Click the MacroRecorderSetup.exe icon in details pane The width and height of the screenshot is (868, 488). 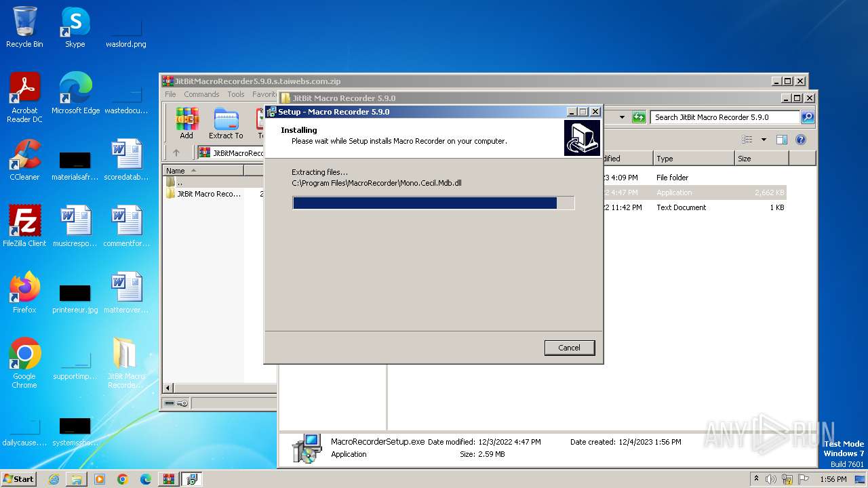[307, 448]
